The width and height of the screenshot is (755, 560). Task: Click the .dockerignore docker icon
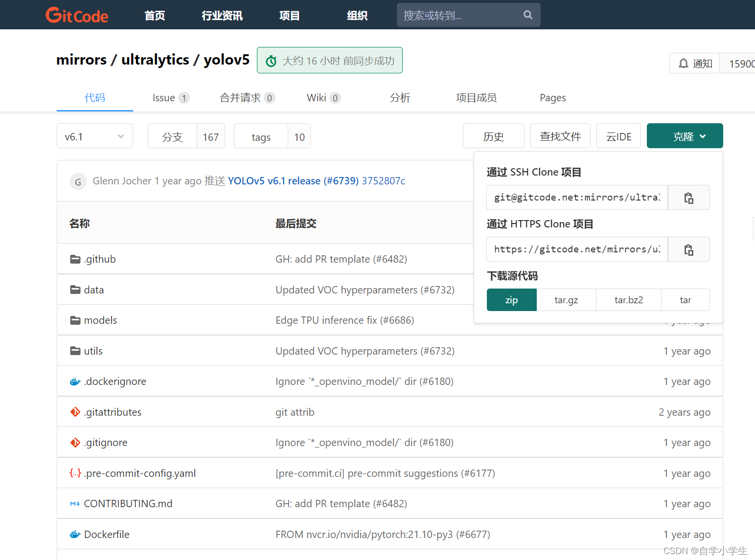[x=75, y=381]
